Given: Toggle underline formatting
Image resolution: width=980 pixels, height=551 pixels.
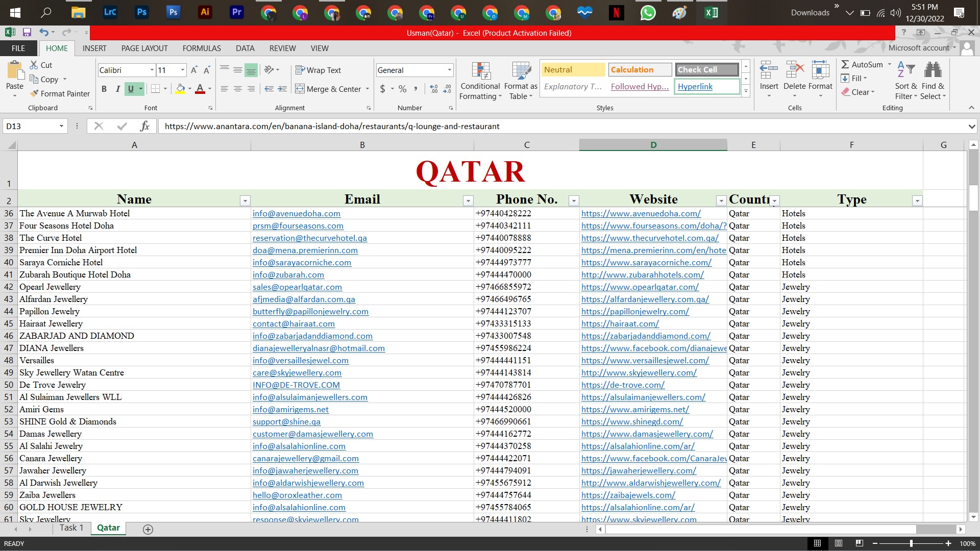Looking at the screenshot, I should (x=131, y=89).
